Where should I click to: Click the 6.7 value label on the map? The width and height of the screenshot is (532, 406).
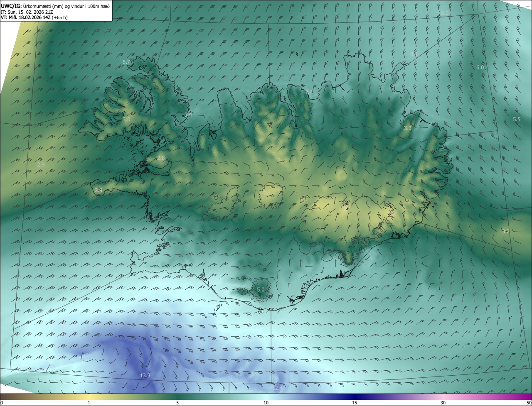pyautogui.click(x=126, y=62)
